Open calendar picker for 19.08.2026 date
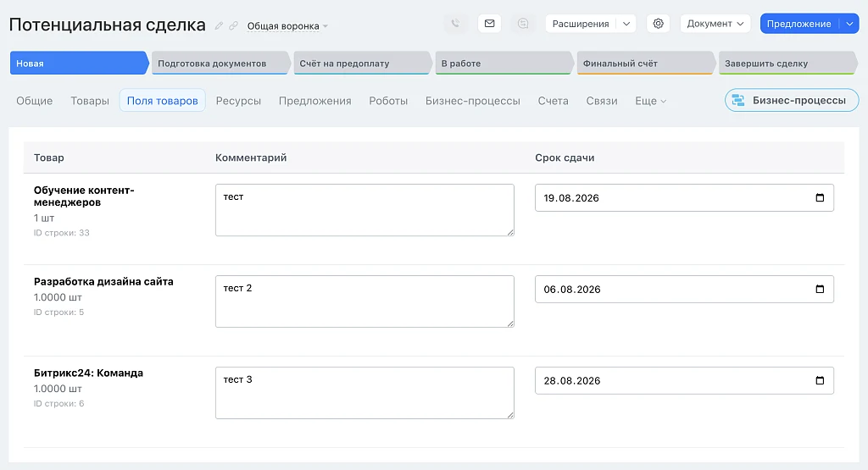The image size is (868, 470). click(820, 198)
